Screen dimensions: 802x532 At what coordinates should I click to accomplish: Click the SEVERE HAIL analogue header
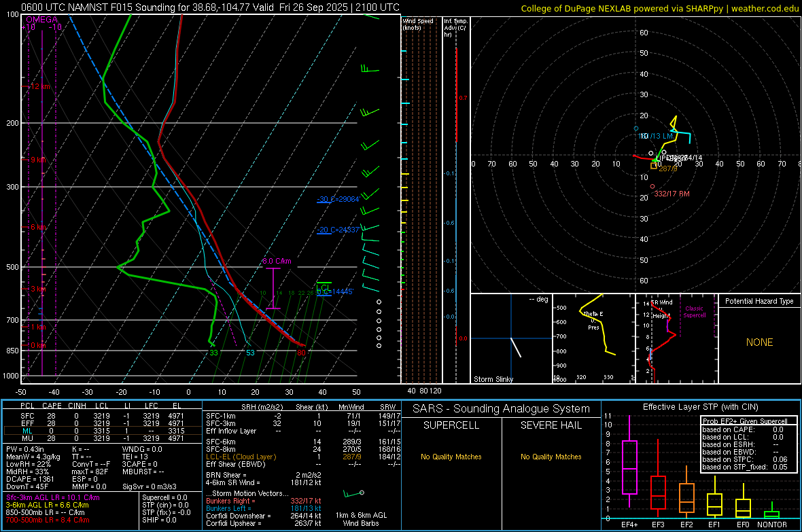(x=551, y=425)
